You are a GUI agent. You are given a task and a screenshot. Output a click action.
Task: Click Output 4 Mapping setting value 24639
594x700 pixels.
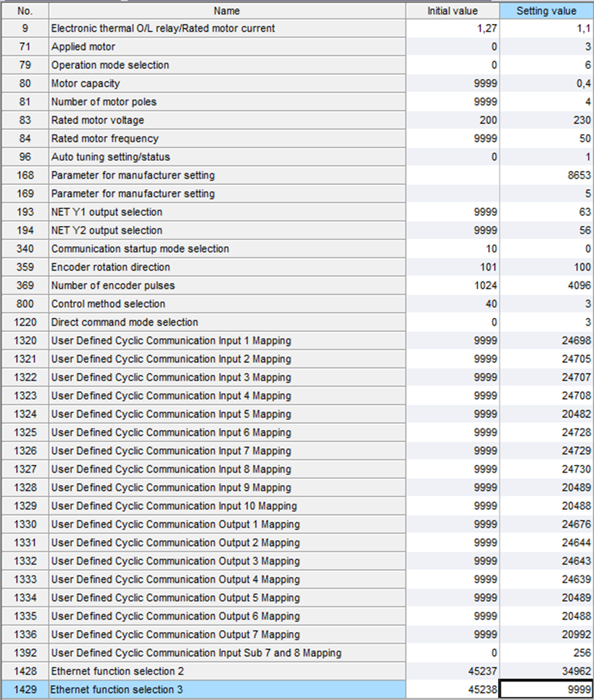546,579
